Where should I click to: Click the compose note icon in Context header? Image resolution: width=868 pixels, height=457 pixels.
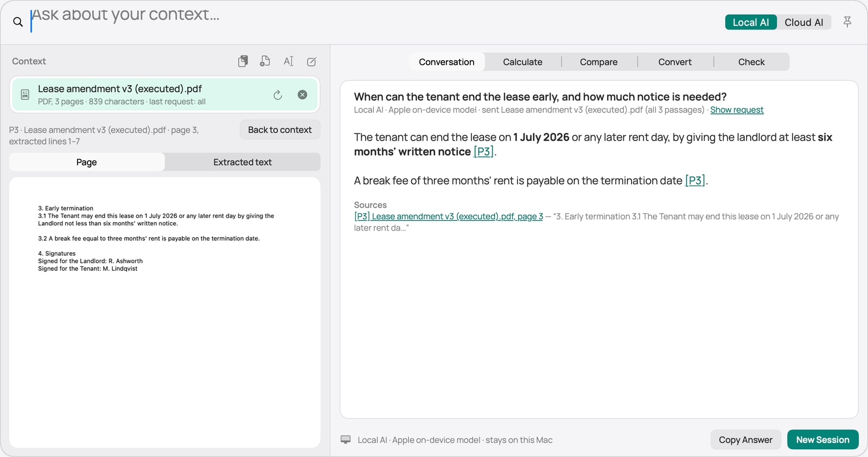coord(311,61)
